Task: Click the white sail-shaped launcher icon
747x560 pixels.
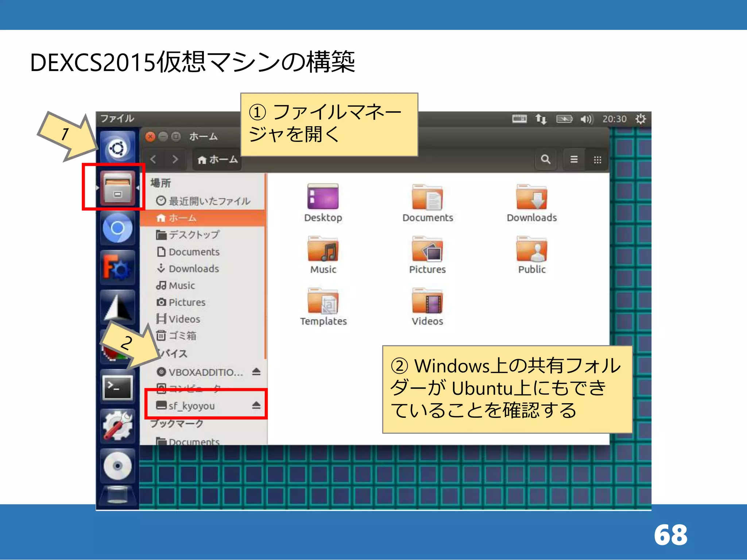Action: click(x=117, y=307)
